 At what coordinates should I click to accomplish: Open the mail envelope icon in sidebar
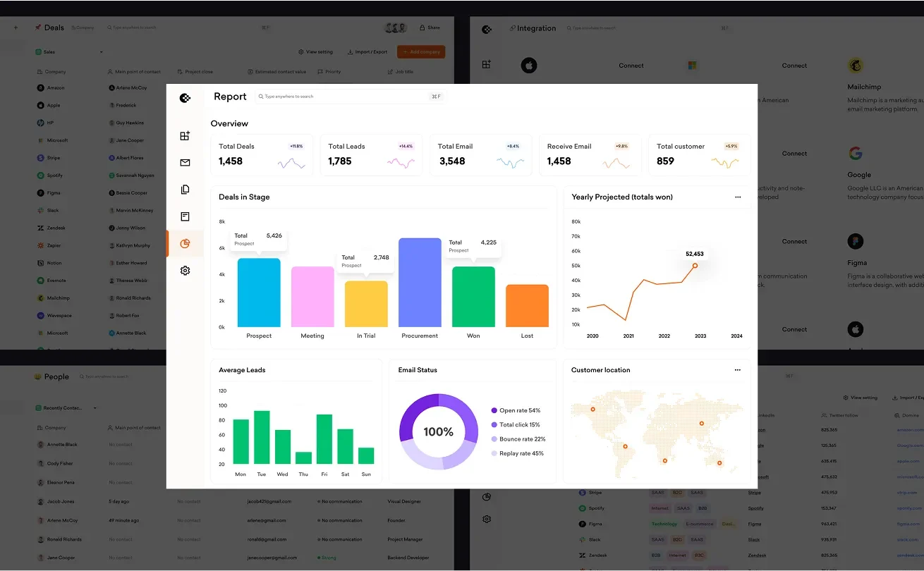click(x=185, y=163)
